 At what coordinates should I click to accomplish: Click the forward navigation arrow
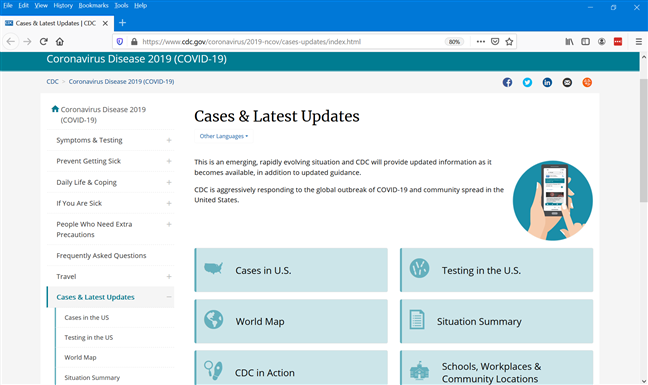tap(27, 42)
